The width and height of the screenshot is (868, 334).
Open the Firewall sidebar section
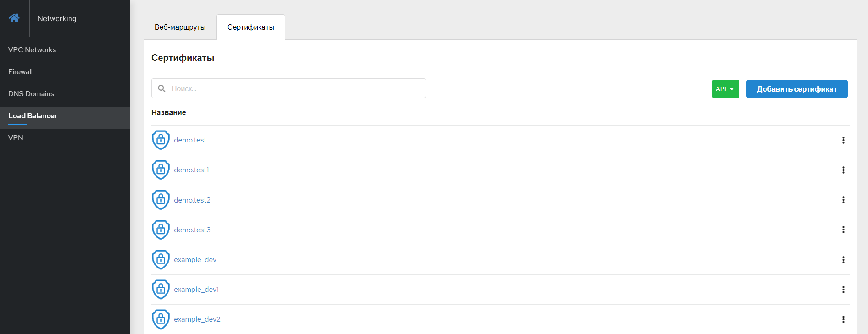[x=21, y=72]
